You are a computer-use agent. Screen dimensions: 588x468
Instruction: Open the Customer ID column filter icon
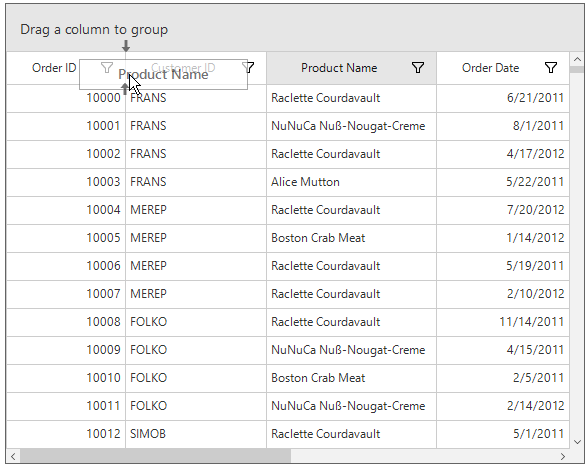point(249,68)
